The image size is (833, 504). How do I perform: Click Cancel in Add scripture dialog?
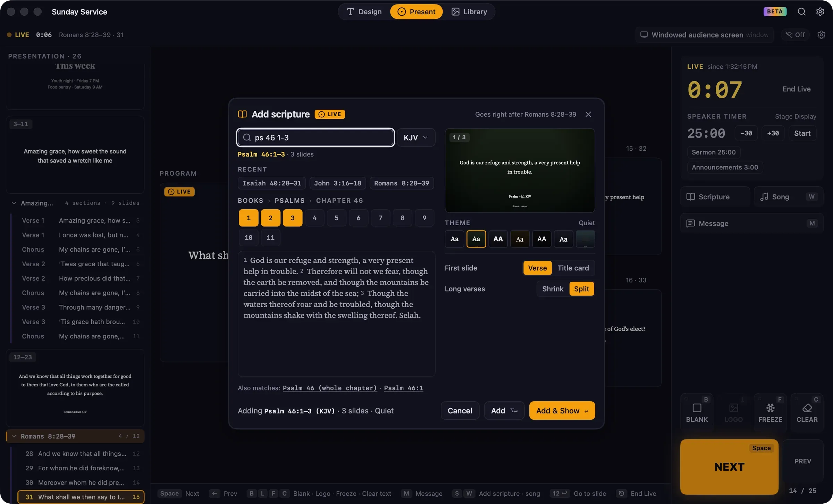(x=460, y=411)
